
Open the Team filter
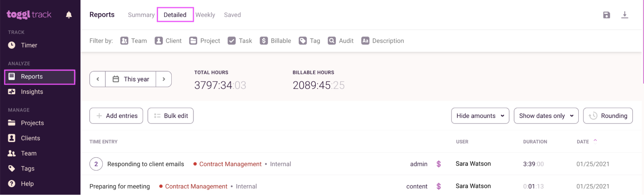pyautogui.click(x=133, y=41)
